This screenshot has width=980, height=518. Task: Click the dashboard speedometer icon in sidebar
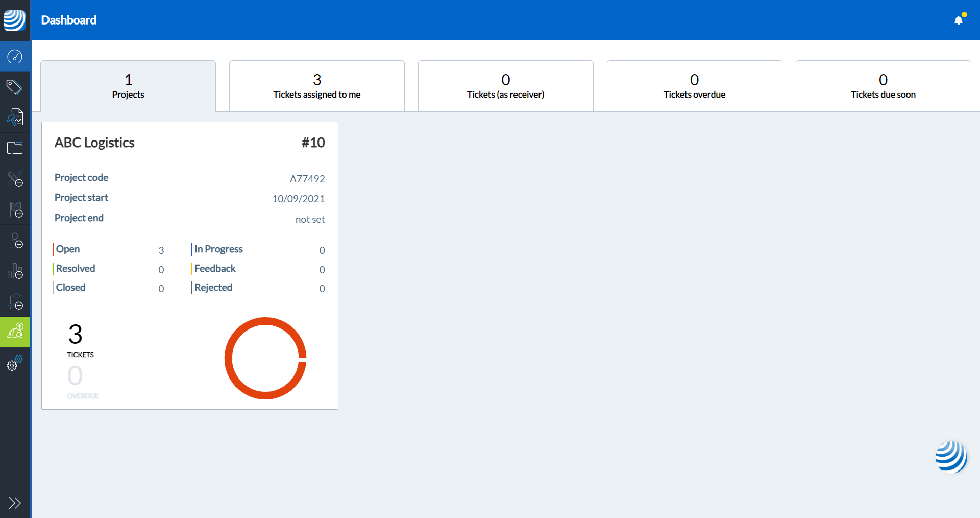point(15,56)
